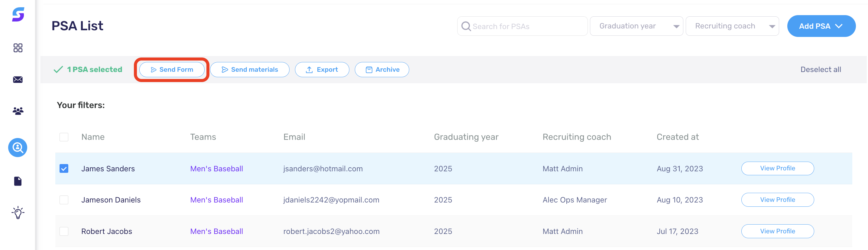This screenshot has width=868, height=250.
Task: Click the Teams column header
Action: tap(203, 137)
